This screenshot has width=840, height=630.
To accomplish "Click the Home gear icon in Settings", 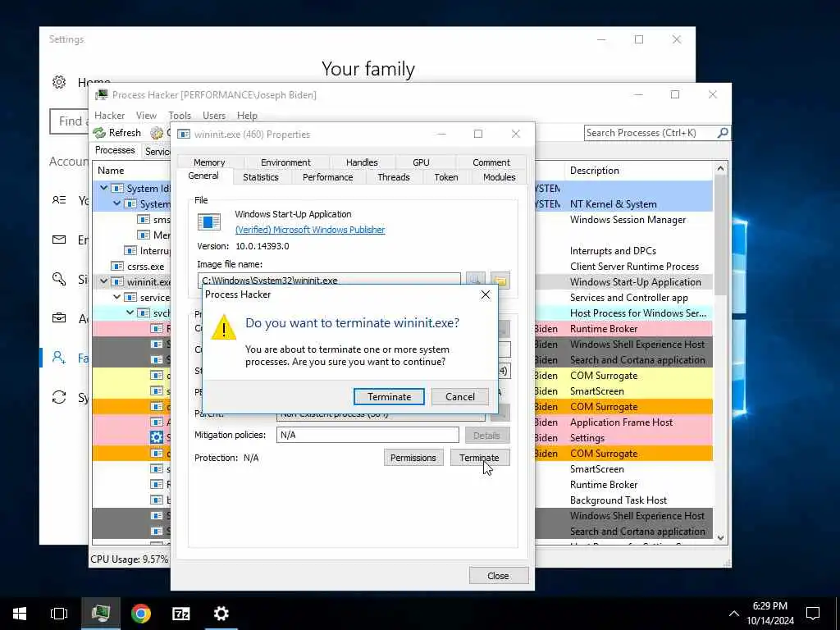I will 59,82.
